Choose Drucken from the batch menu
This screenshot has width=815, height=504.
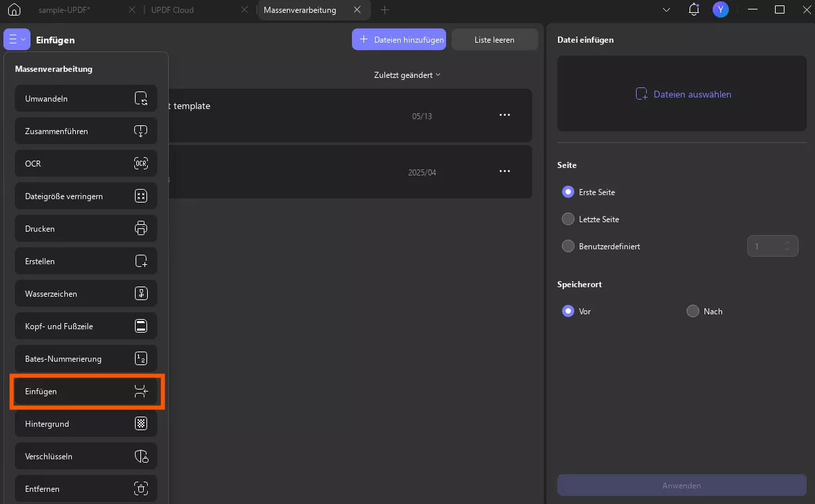click(x=86, y=229)
